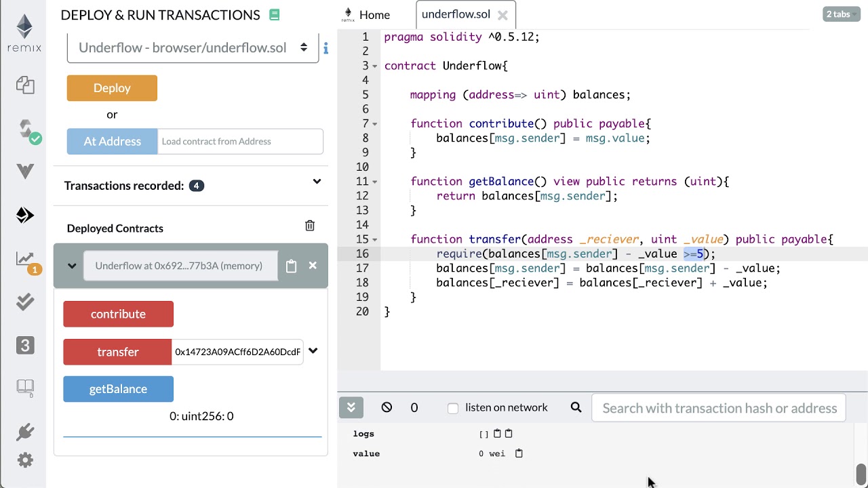Click the orange Deploy button
Viewport: 868px width, 488px height.
click(112, 88)
